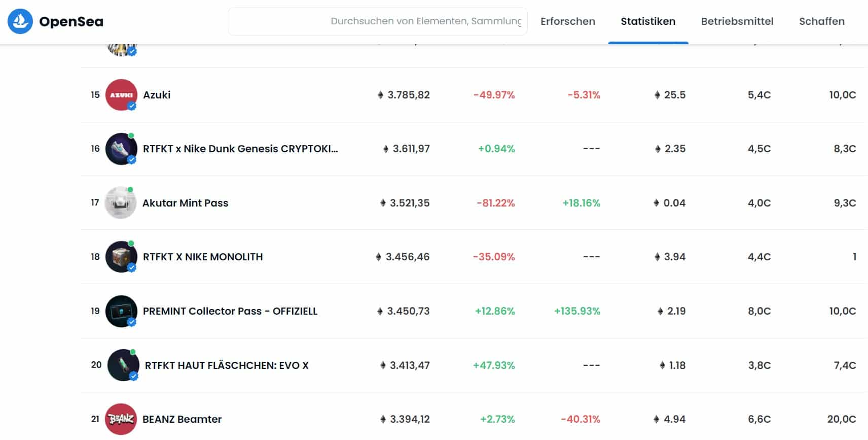Open the Erforschen menu
Viewport: 868px width, 440px height.
coord(568,21)
